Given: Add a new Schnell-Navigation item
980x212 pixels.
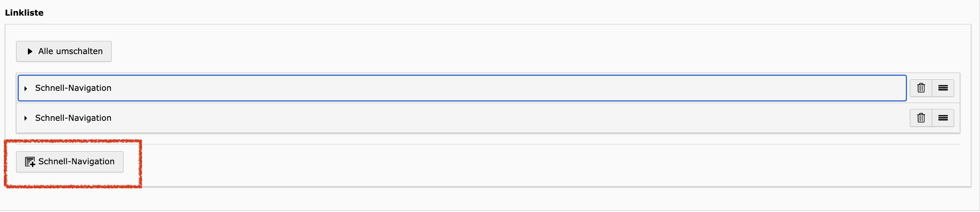Looking at the screenshot, I should coord(70,162).
